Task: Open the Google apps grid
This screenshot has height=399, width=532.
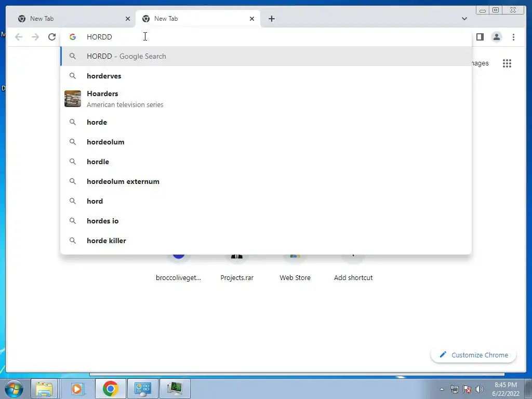Action: 507,63
